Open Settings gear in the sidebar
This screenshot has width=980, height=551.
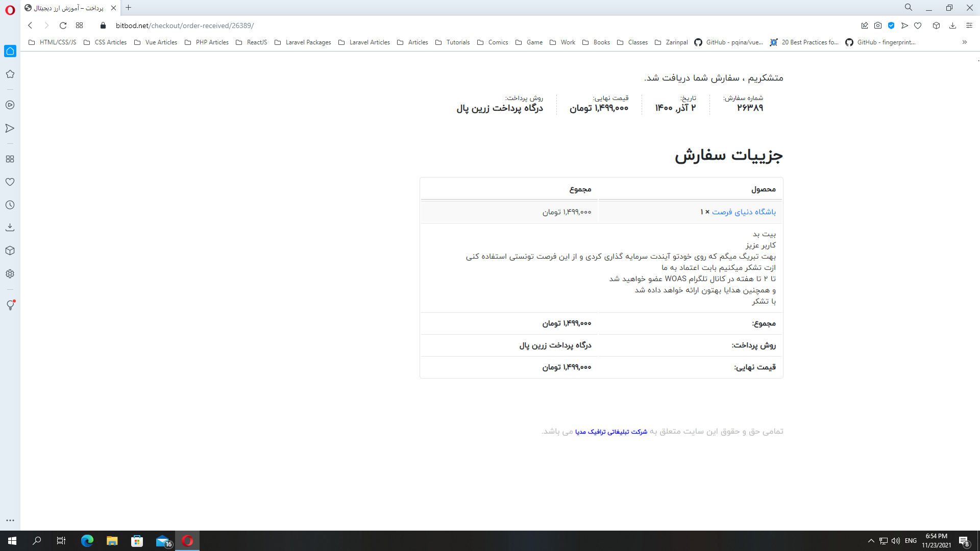[10, 274]
